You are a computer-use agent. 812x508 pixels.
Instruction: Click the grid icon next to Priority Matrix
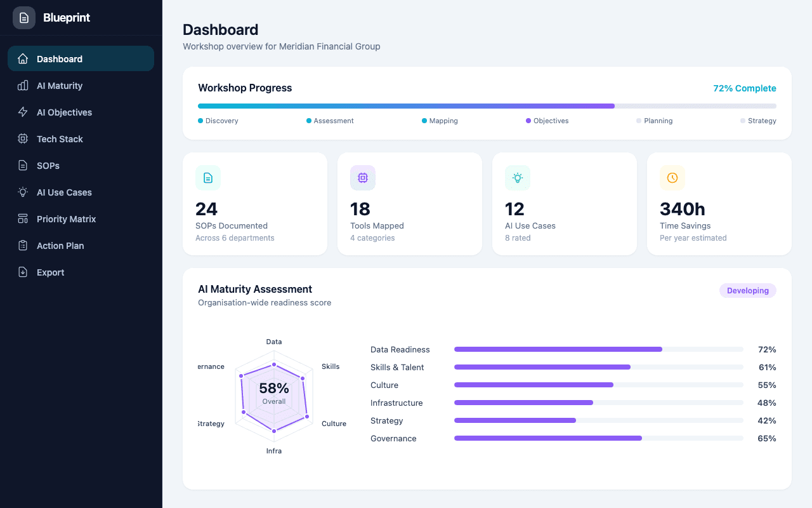[22, 219]
